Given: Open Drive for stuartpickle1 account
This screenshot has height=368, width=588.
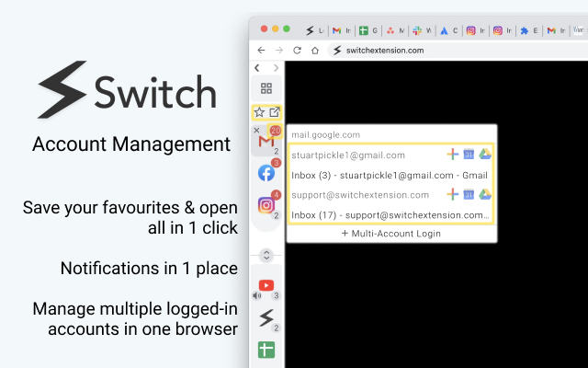Looking at the screenshot, I should pos(485,154).
